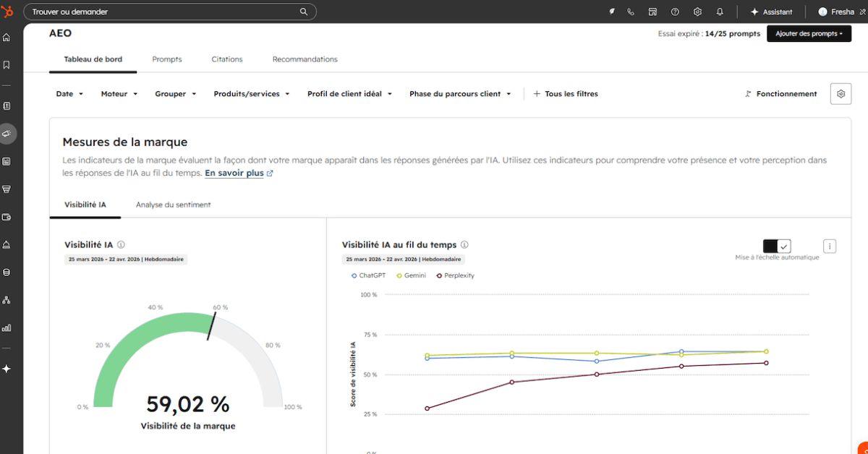The image size is (868, 454).
Task: Open the En savoir plus link
Action: tap(239, 174)
